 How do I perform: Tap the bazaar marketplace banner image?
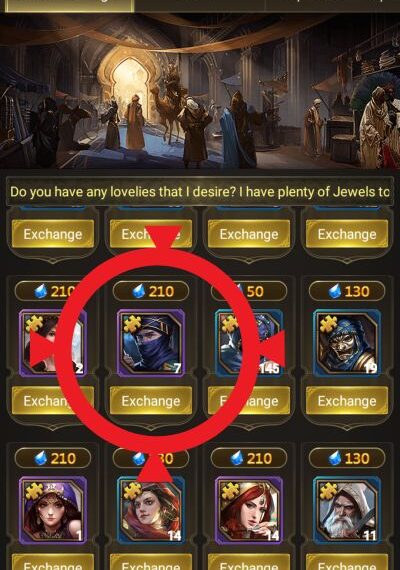[x=200, y=91]
